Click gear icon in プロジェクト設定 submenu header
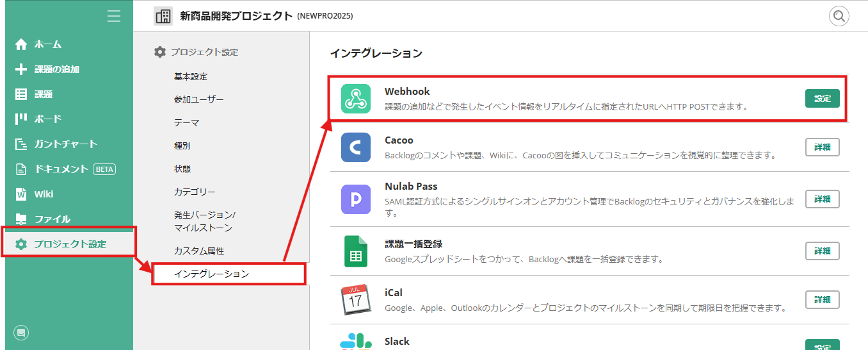Viewport: 868px width, 350px height. 160,52
